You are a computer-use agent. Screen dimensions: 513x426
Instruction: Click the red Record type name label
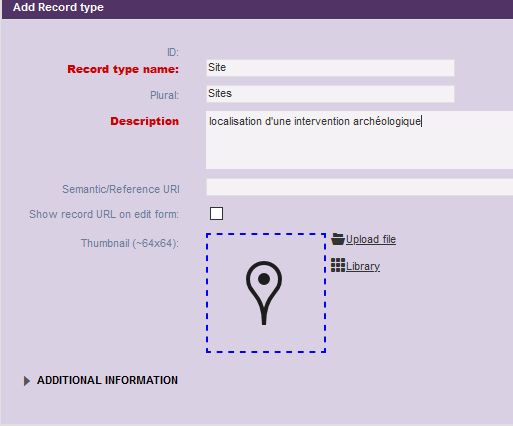123,69
